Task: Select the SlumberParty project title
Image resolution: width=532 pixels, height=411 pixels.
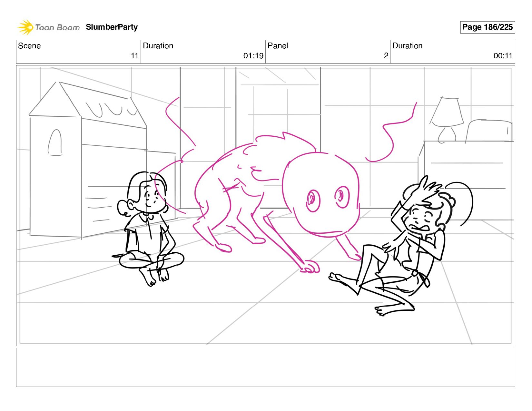Action: click(x=112, y=27)
